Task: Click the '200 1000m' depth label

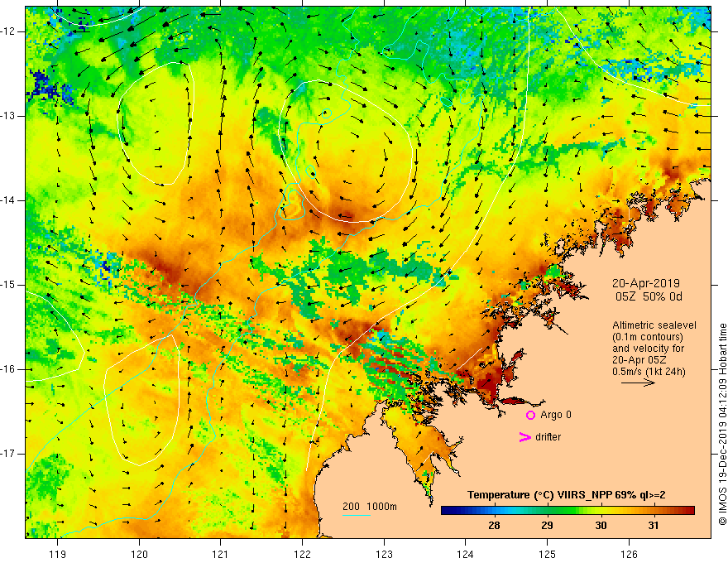Action: (x=370, y=507)
